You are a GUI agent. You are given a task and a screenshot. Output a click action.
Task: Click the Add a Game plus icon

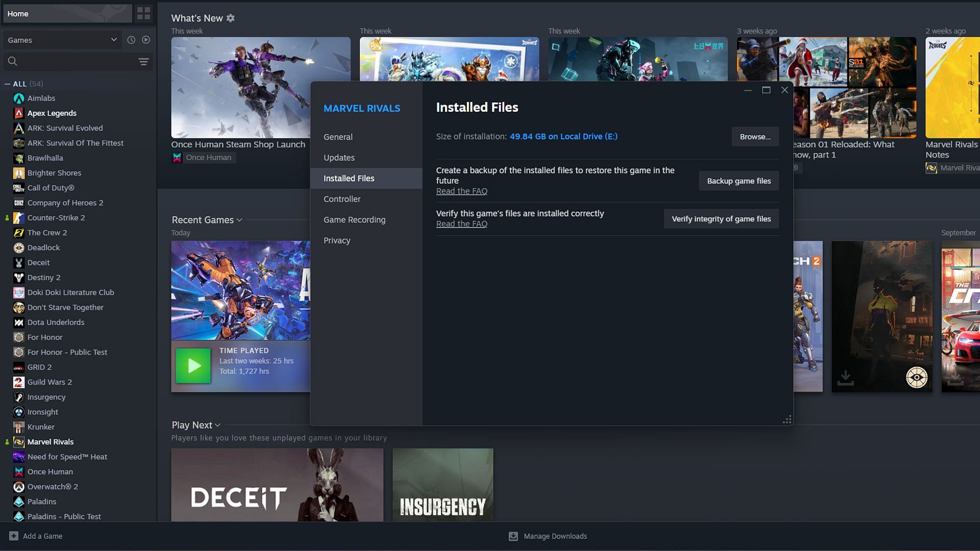coord(14,536)
